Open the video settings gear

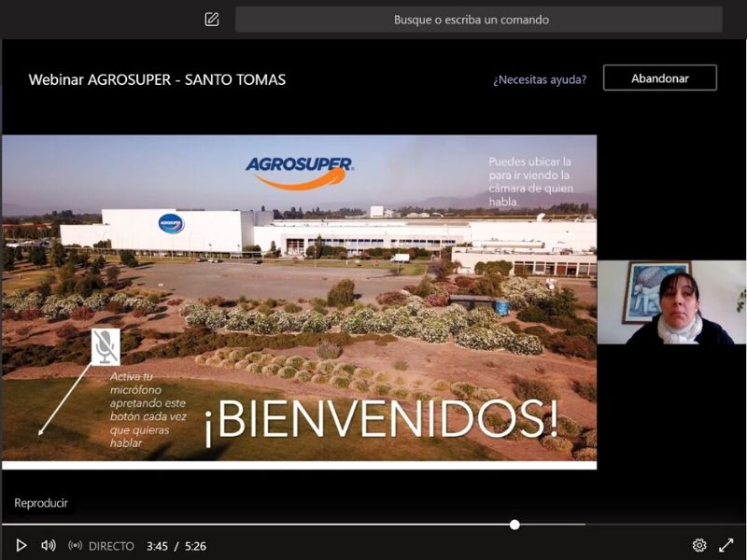[x=698, y=545]
